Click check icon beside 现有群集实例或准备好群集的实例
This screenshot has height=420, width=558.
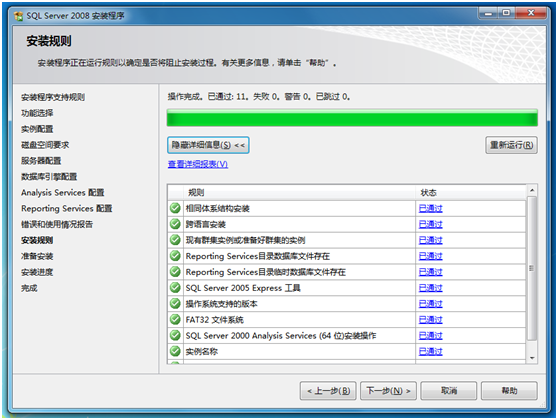point(175,240)
